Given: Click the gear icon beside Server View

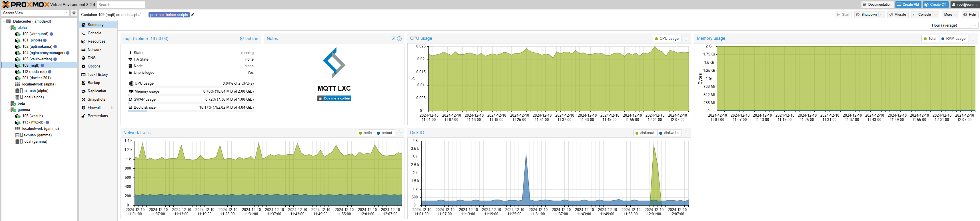Looking at the screenshot, I should (x=74, y=13).
